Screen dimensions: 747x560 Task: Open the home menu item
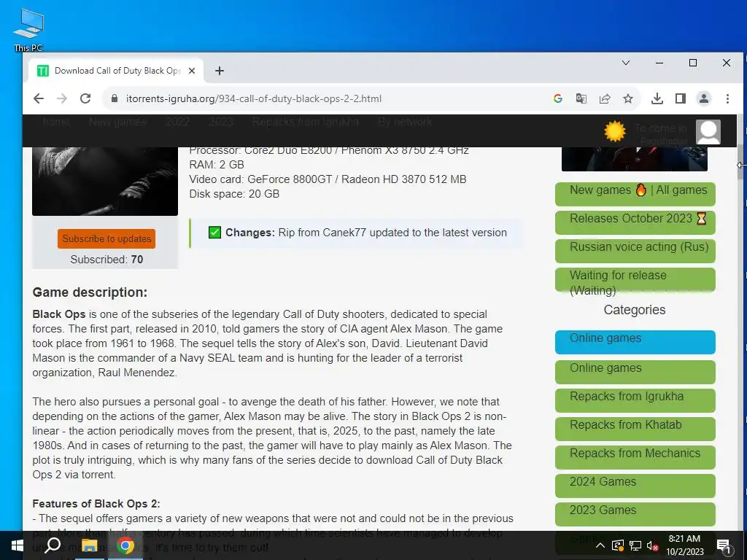(x=55, y=122)
